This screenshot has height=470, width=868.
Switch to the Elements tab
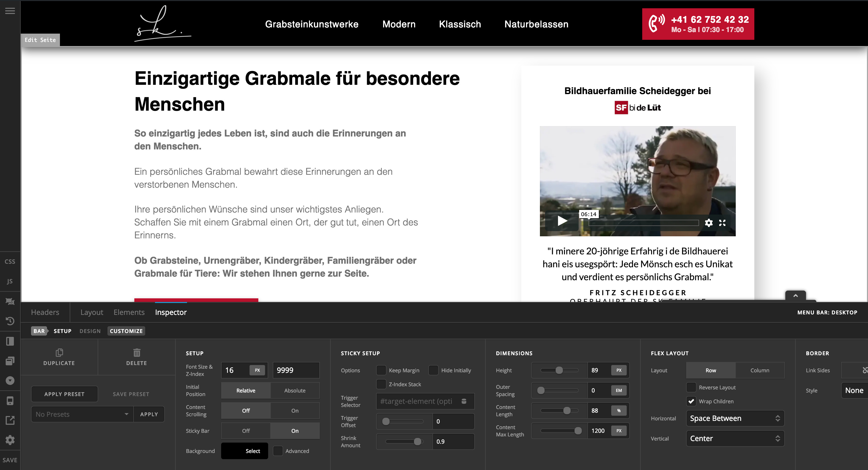[129, 312]
